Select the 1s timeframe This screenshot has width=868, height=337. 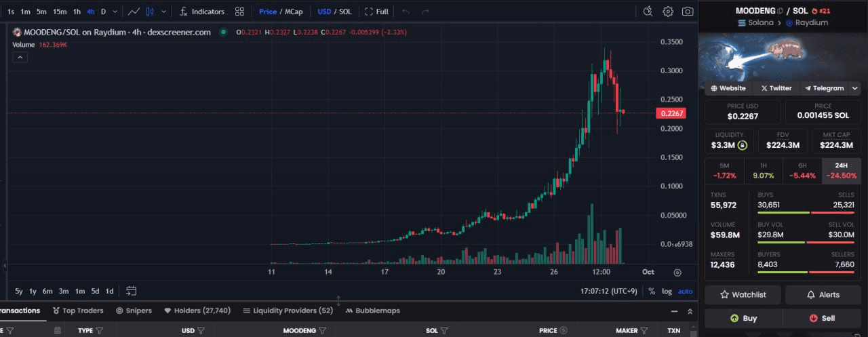click(x=11, y=12)
